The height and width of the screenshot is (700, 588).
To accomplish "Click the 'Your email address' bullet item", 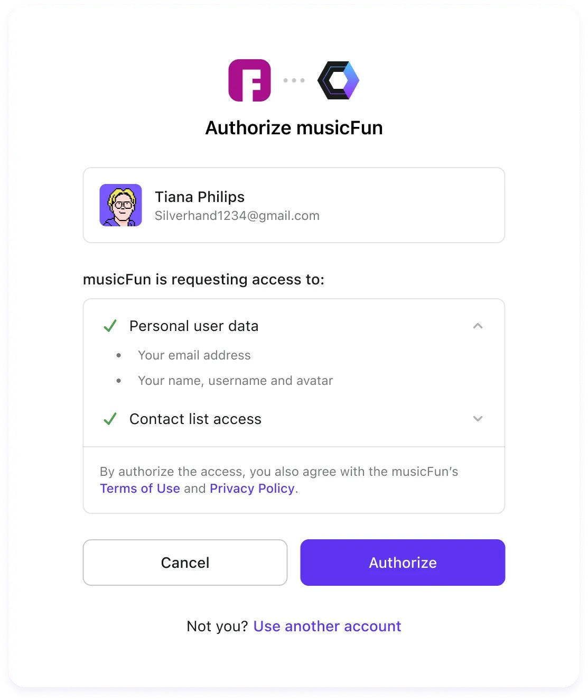I will coord(194,355).
